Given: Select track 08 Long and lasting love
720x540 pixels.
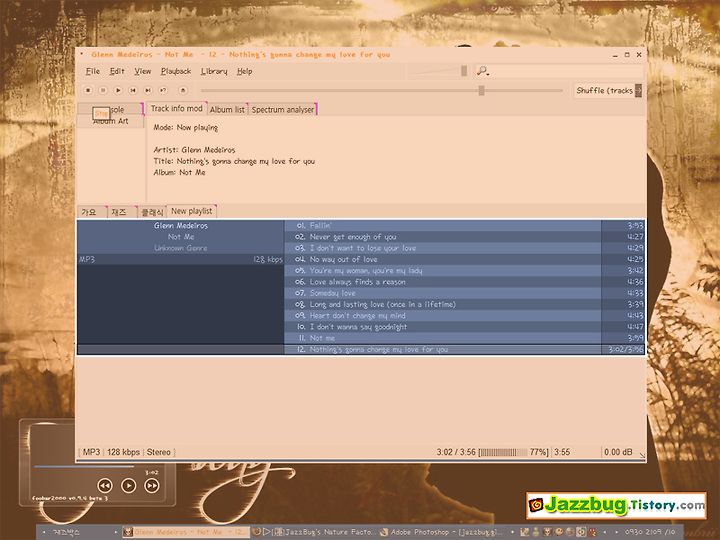Looking at the screenshot, I should (464, 304).
